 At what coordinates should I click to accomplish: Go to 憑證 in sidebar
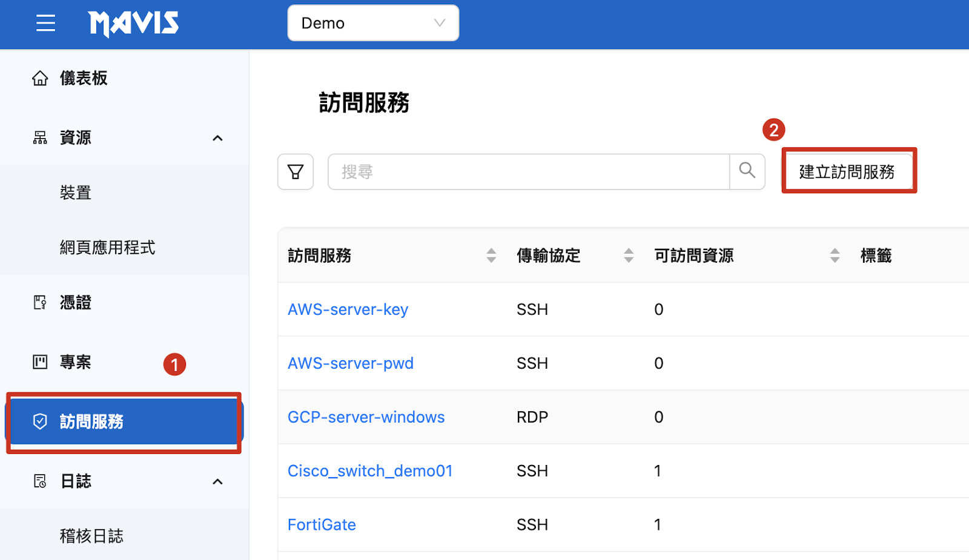(75, 303)
